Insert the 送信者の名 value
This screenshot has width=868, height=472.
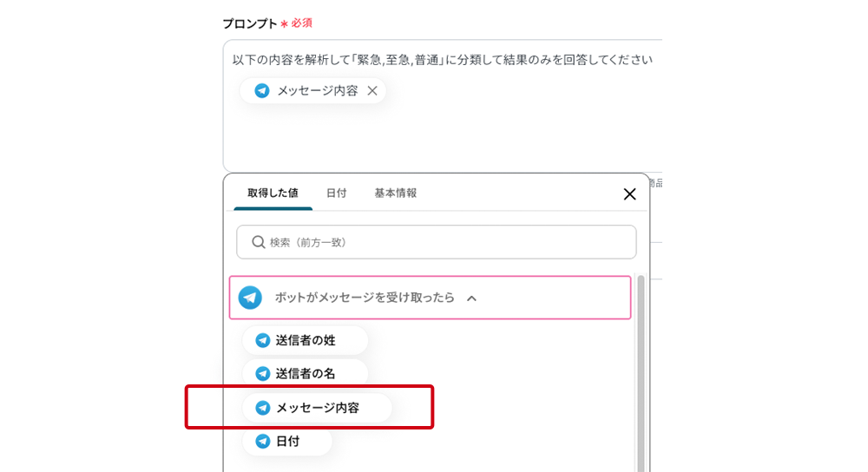point(306,373)
